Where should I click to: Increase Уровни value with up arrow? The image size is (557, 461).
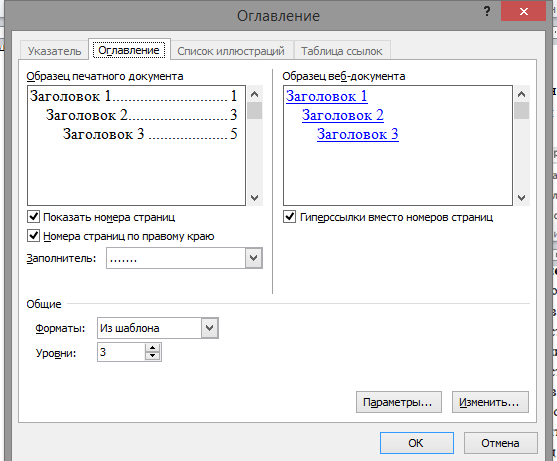click(153, 348)
